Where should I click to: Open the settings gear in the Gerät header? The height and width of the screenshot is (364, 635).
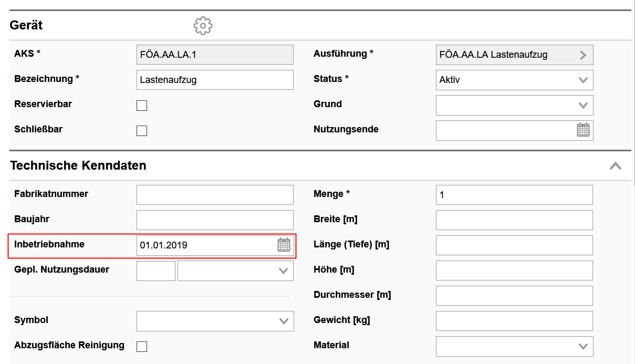pos(203,25)
